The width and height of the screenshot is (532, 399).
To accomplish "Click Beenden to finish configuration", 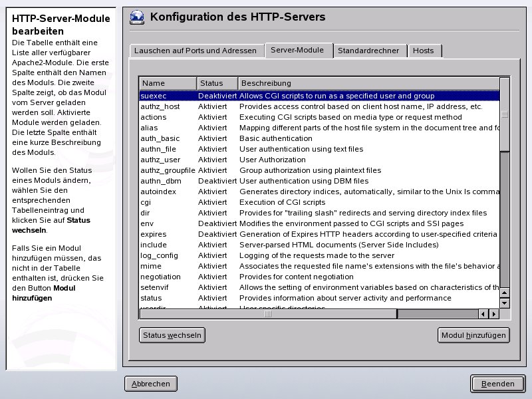I will [497, 383].
